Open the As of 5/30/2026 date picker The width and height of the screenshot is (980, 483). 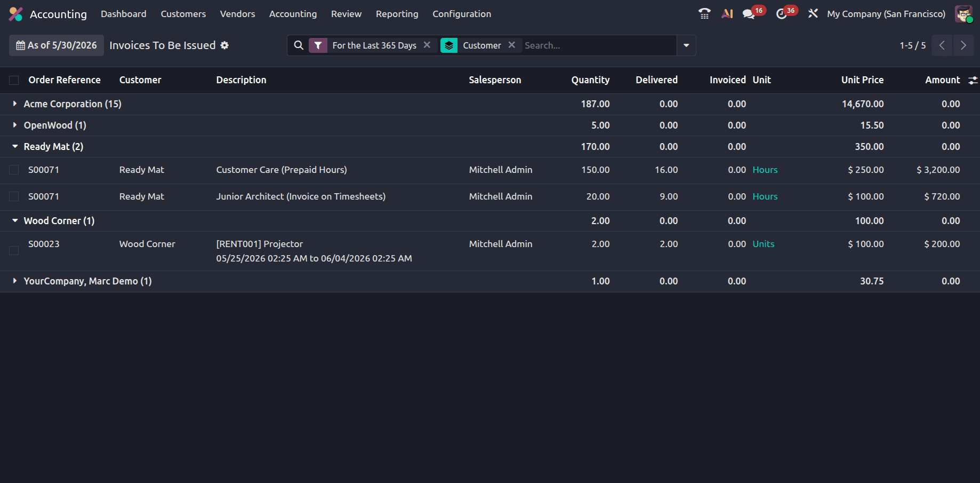click(x=57, y=45)
